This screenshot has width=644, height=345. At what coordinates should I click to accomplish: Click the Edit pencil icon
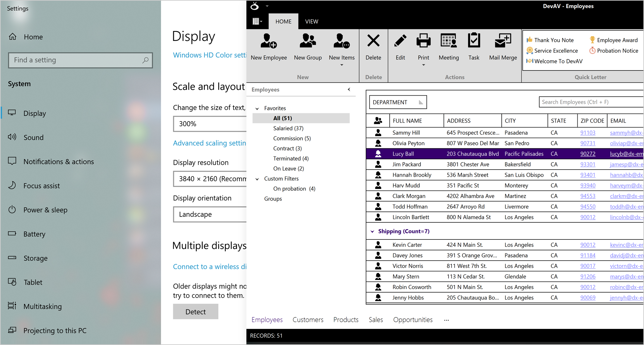[400, 41]
